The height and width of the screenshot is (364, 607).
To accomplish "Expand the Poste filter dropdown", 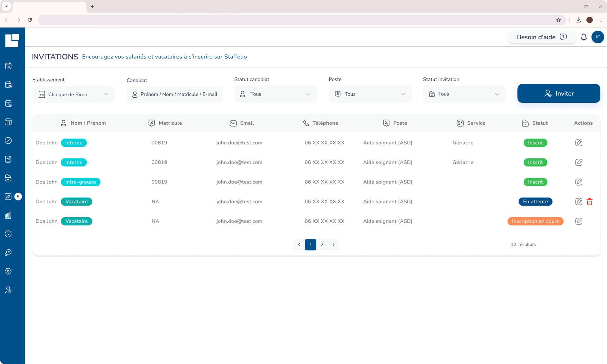I will click(370, 94).
